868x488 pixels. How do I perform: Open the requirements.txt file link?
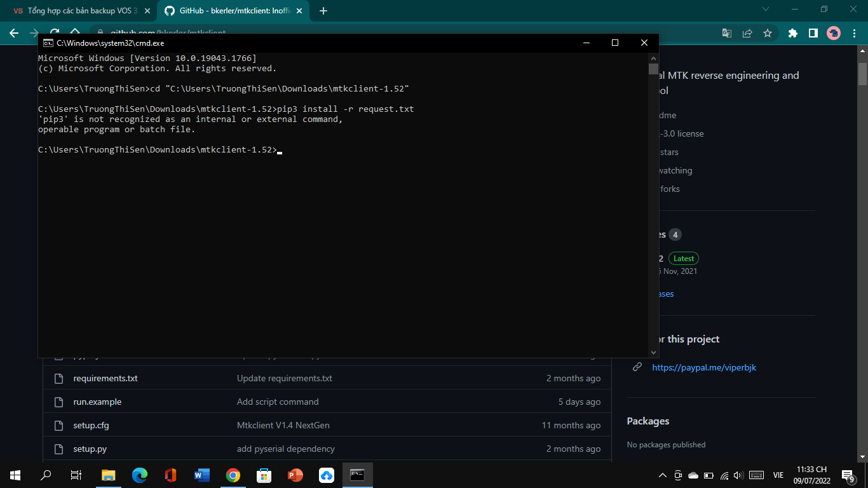(x=105, y=378)
